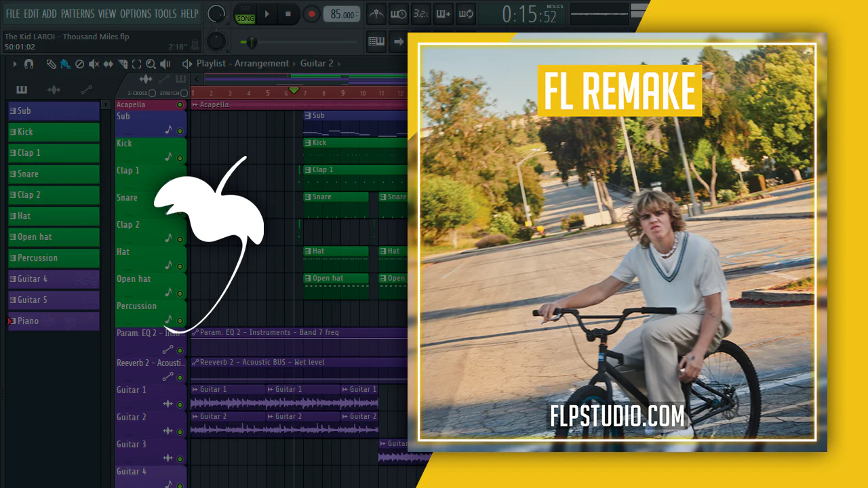Image resolution: width=868 pixels, height=488 pixels.
Task: Select the Kick pattern in the picker
Action: point(54,132)
